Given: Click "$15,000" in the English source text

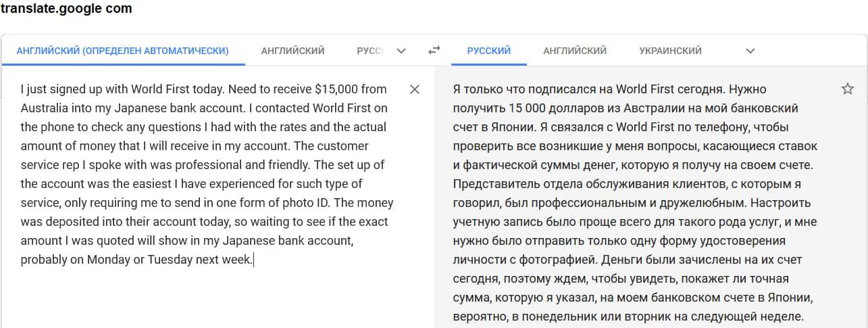Looking at the screenshot, I should [338, 89].
